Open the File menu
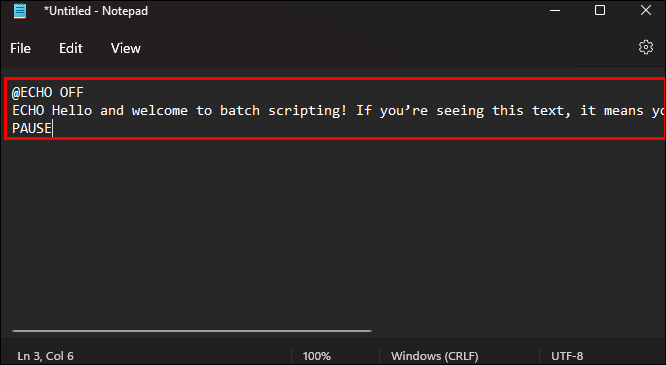This screenshot has height=365, width=666. (x=20, y=48)
